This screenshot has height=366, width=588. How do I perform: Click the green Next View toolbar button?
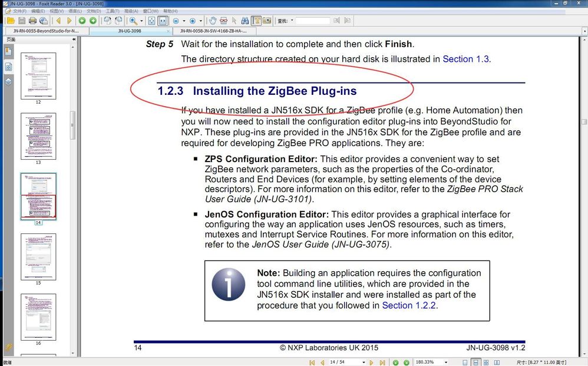(93, 21)
